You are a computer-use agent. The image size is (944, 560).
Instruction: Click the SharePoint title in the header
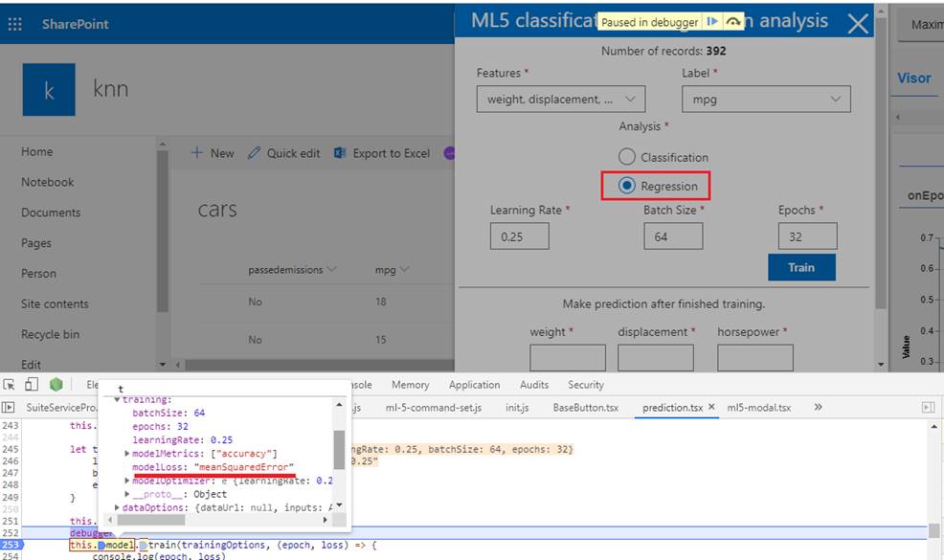click(x=76, y=24)
